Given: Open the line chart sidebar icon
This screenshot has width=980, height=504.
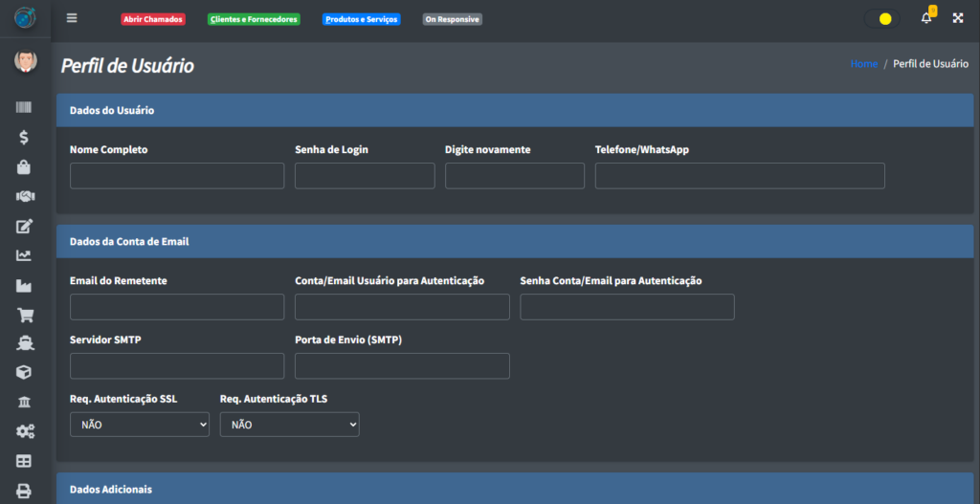Looking at the screenshot, I should [24, 255].
